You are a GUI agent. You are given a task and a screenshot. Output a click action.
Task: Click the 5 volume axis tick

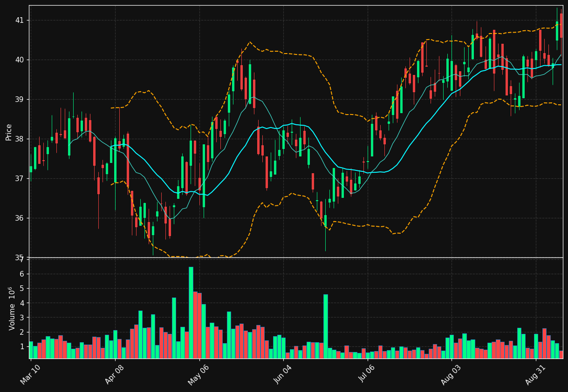(x=21, y=289)
